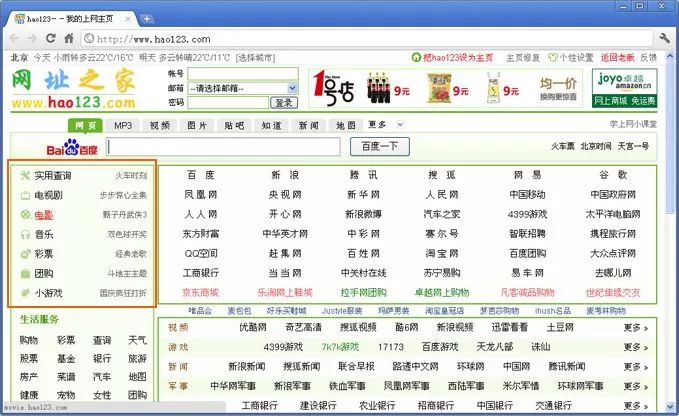The image size is (679, 416).
Task: Open the 世纪佳缘交友 link
Action: pos(613,293)
